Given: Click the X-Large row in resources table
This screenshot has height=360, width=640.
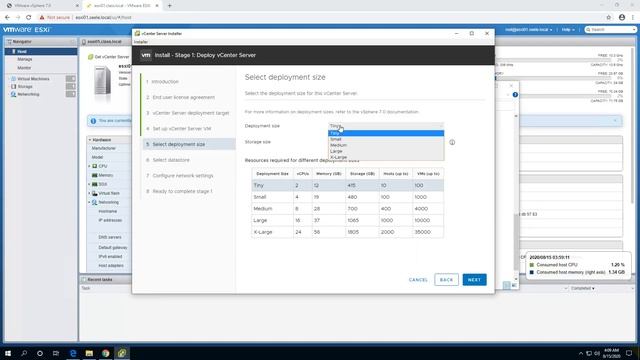Looking at the screenshot, I should tap(347, 232).
